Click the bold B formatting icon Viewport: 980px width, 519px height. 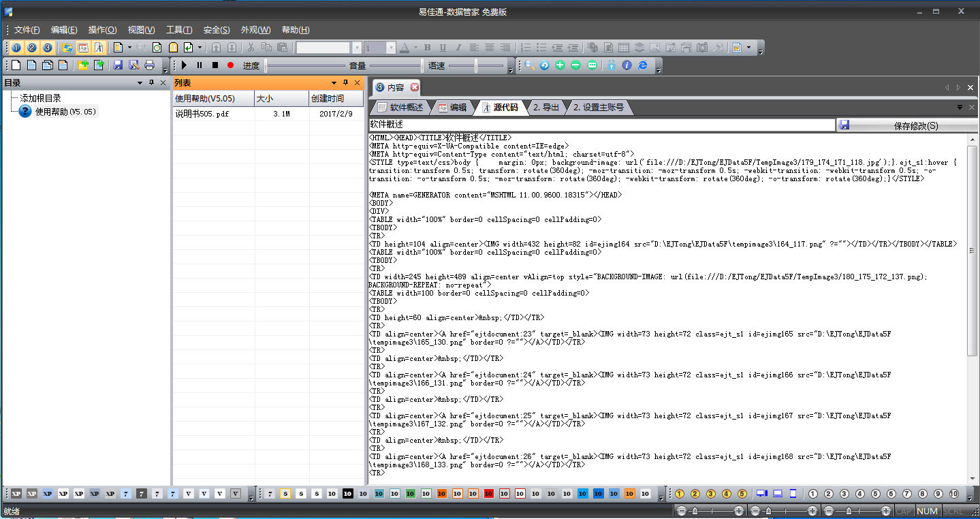pyautogui.click(x=427, y=48)
